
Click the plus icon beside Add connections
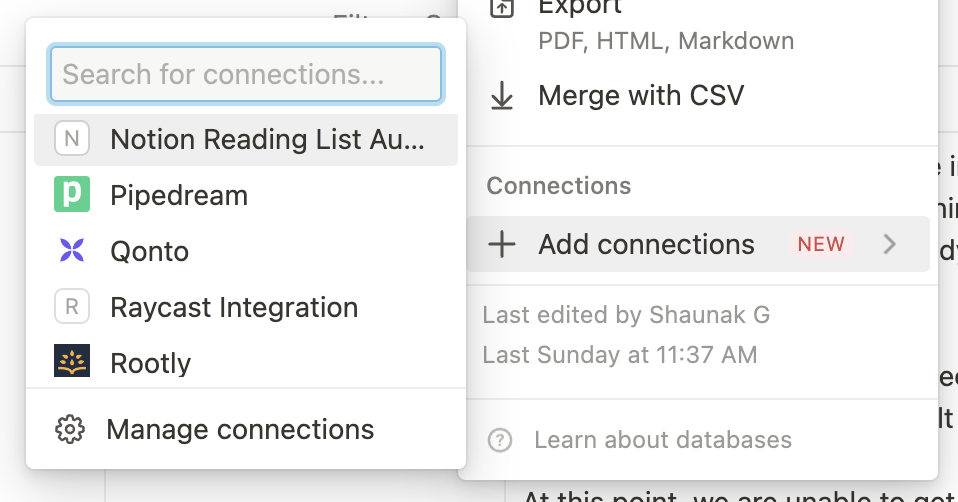(502, 244)
